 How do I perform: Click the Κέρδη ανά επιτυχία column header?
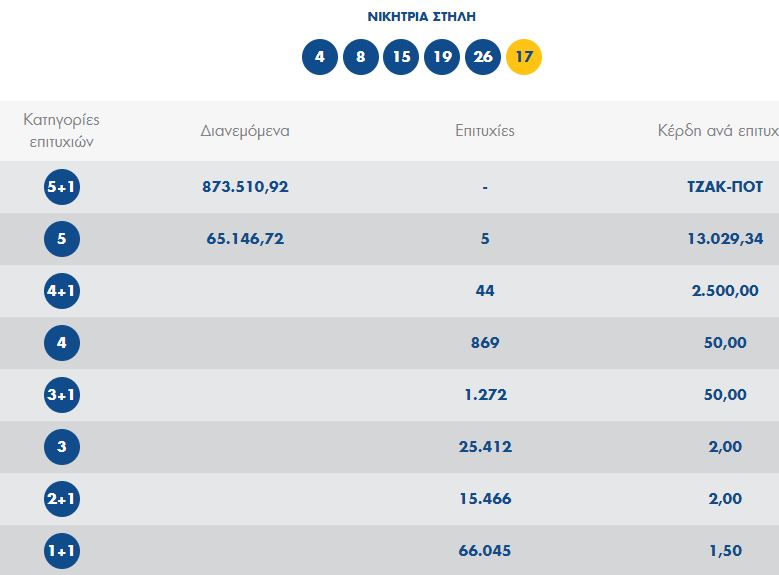[717, 131]
